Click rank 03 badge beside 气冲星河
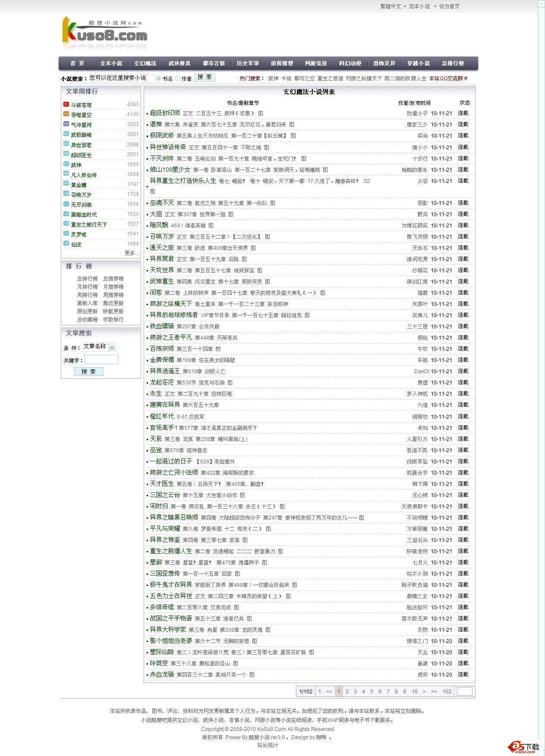The width and height of the screenshot is (545, 756). 66,124
